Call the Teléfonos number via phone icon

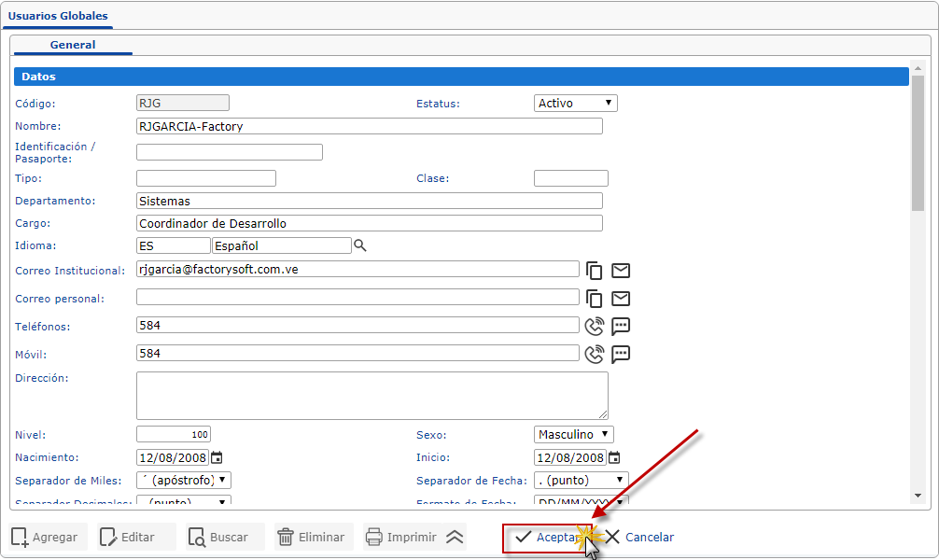pos(594,327)
